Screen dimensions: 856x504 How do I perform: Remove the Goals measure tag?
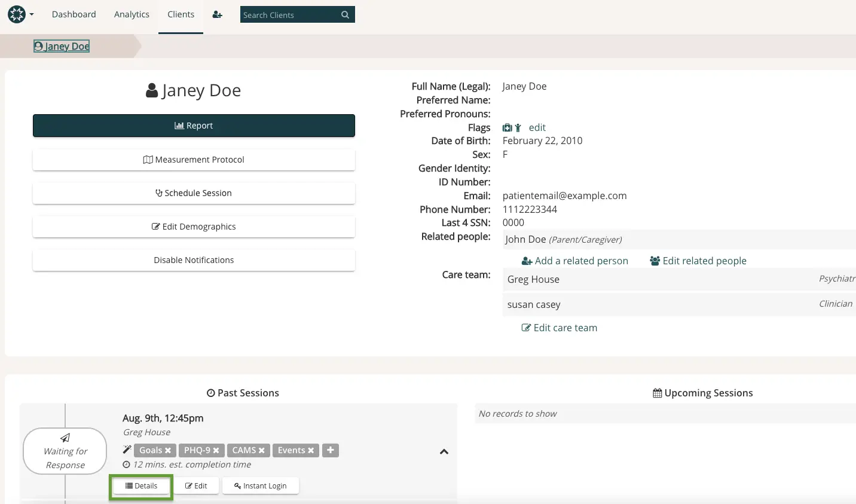coord(168,450)
